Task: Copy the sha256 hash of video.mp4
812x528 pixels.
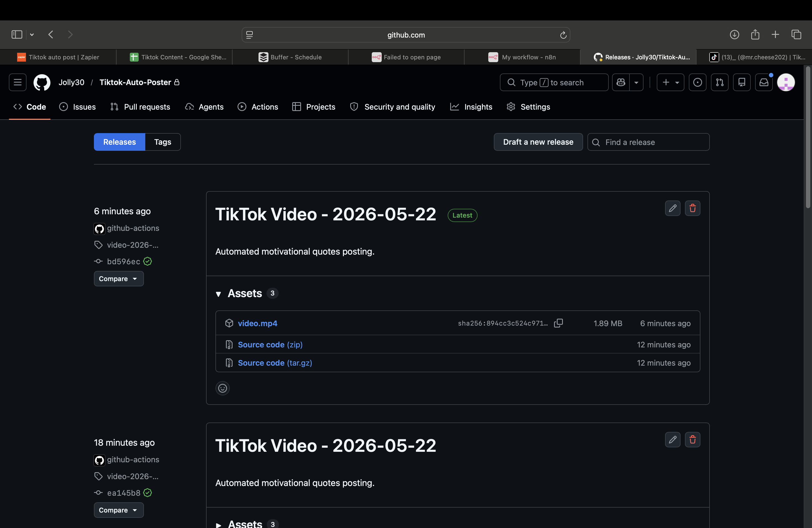Action: click(558, 323)
